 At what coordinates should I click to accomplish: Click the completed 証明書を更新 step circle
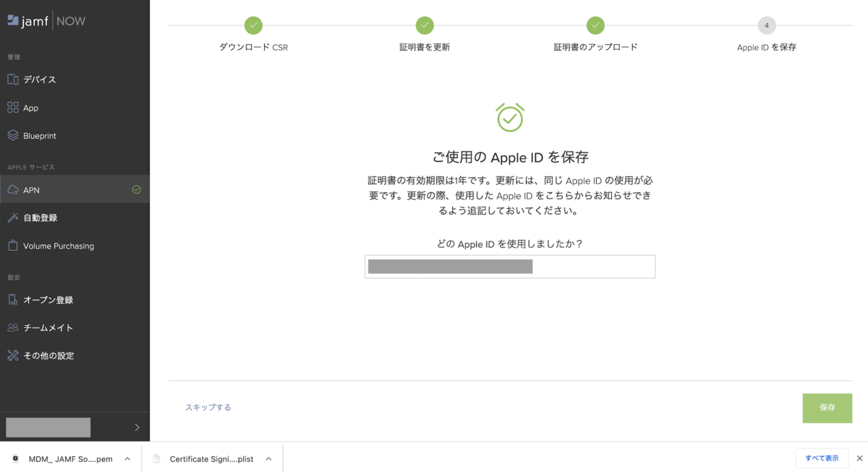coord(425,25)
